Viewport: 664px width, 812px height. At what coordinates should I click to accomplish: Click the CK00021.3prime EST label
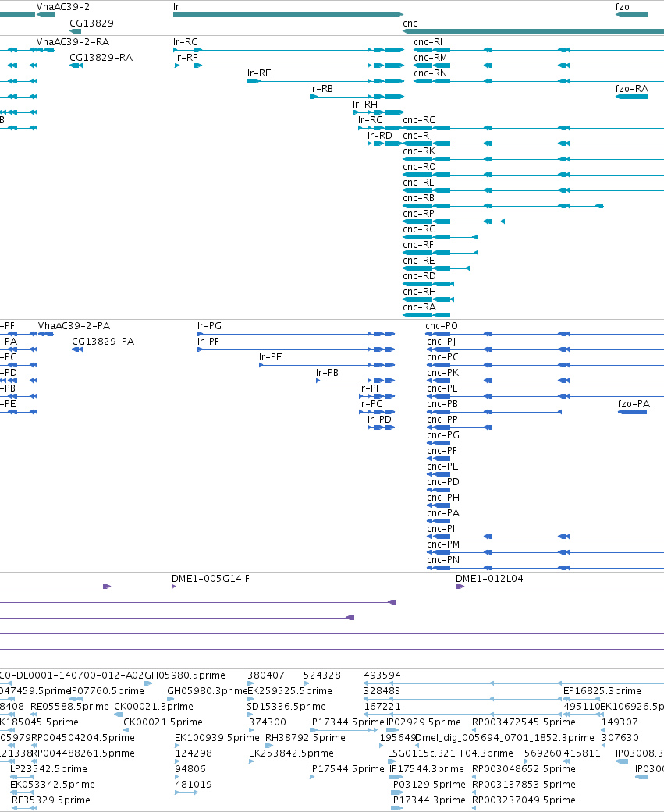(154, 707)
